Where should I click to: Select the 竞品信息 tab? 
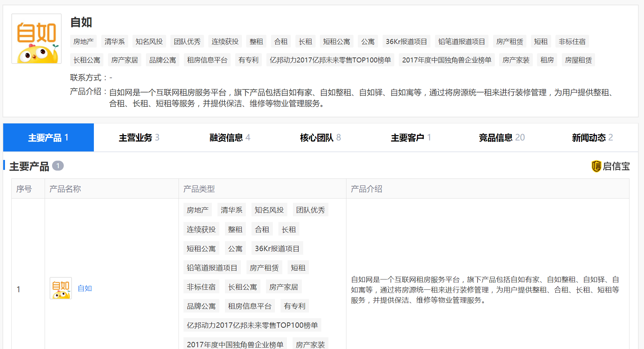[x=502, y=138]
